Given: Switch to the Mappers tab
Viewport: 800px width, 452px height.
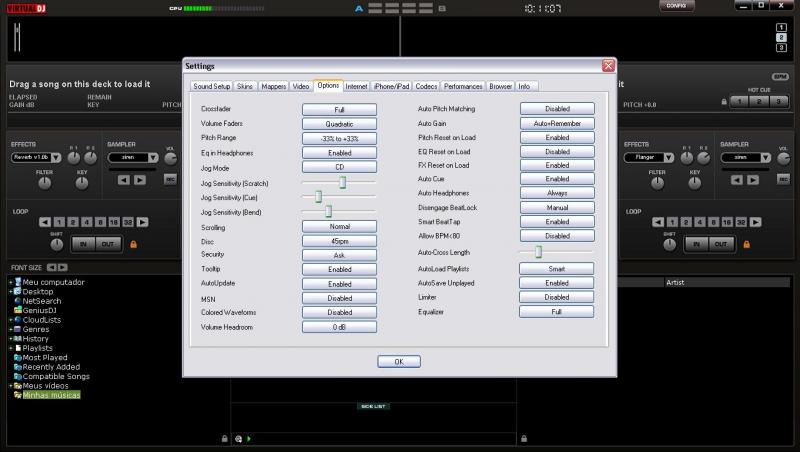Looking at the screenshot, I should point(273,86).
